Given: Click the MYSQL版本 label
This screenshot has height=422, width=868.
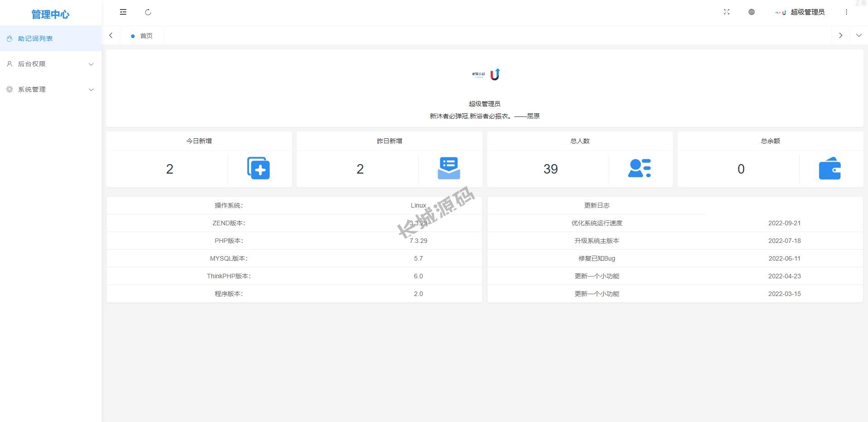Looking at the screenshot, I should pos(229,258).
